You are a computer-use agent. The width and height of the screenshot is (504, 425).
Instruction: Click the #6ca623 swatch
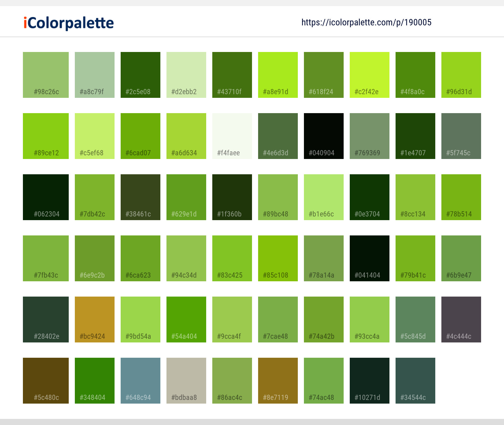[141, 258]
